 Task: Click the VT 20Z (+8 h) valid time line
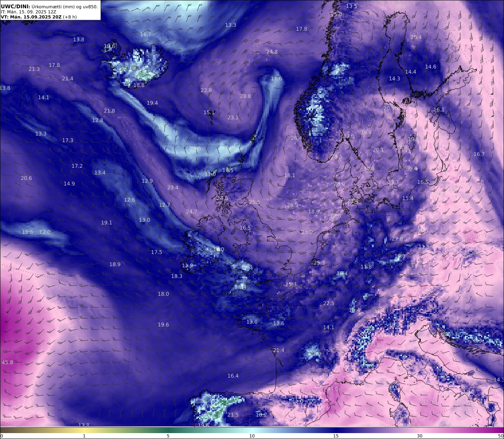(x=39, y=17)
